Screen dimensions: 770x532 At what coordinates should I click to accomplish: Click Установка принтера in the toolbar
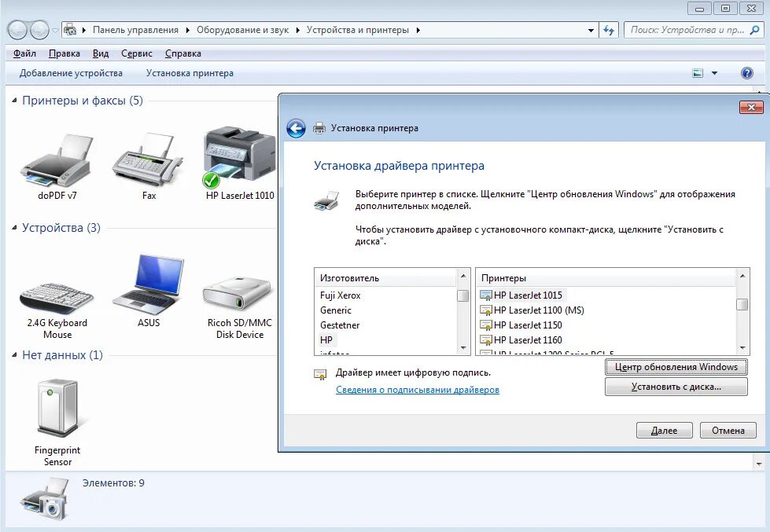point(190,73)
